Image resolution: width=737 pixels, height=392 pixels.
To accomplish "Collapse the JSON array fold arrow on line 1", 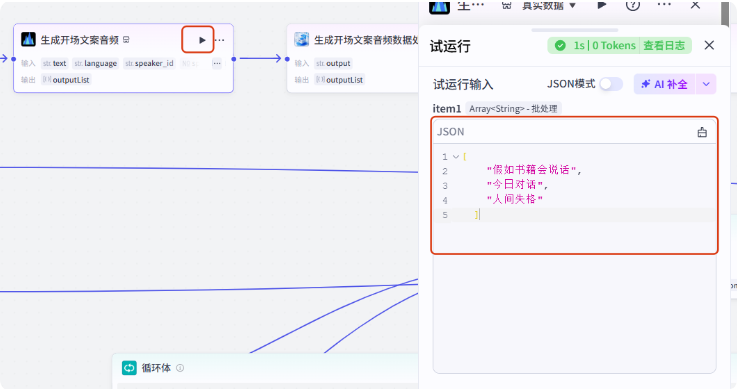I will coord(455,157).
